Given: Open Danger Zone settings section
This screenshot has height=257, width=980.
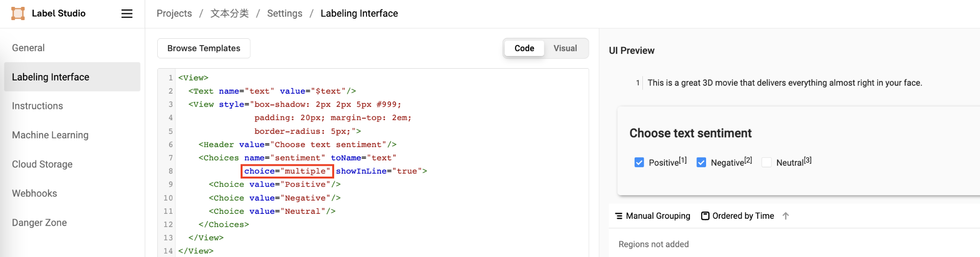Looking at the screenshot, I should (x=72, y=223).
